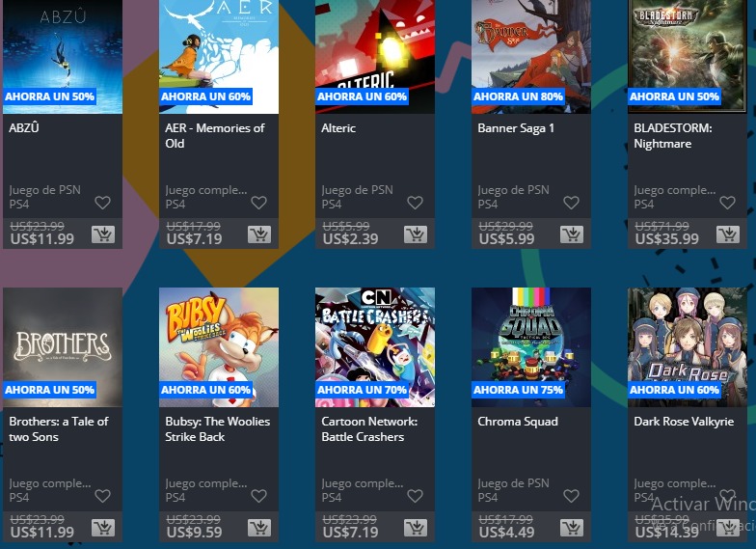
Task: Open the Bubsy cover art thumbnail
Action: click(219, 347)
